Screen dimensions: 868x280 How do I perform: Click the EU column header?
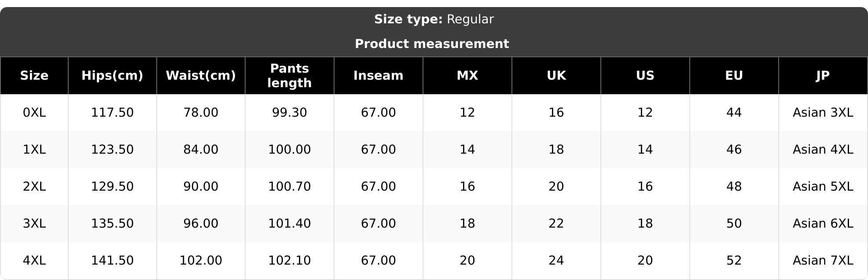pyautogui.click(x=734, y=75)
